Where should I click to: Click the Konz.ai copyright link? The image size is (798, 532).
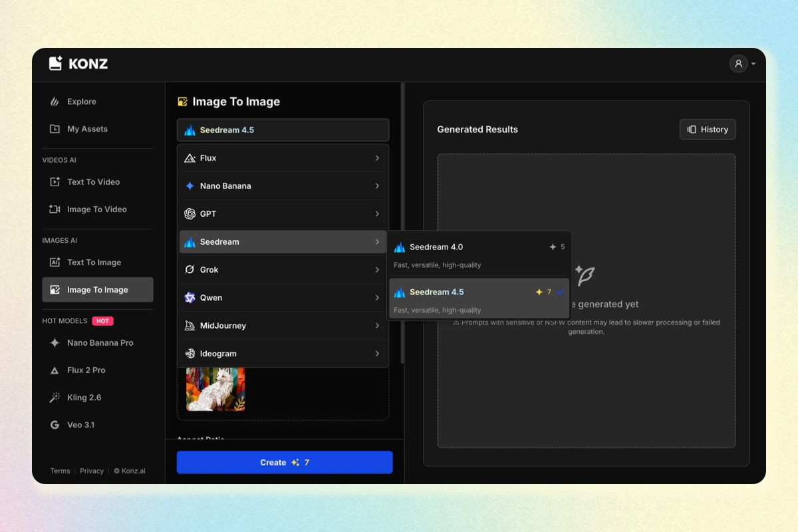click(130, 471)
